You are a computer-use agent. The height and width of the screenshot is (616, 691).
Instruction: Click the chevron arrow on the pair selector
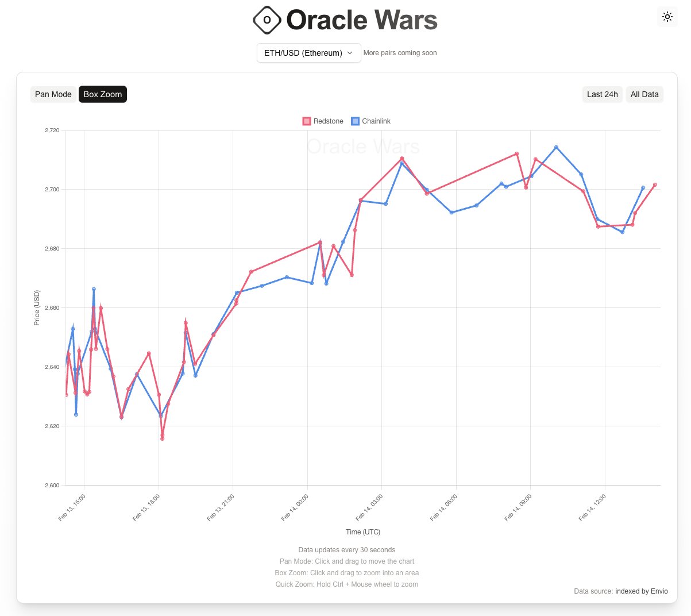350,52
